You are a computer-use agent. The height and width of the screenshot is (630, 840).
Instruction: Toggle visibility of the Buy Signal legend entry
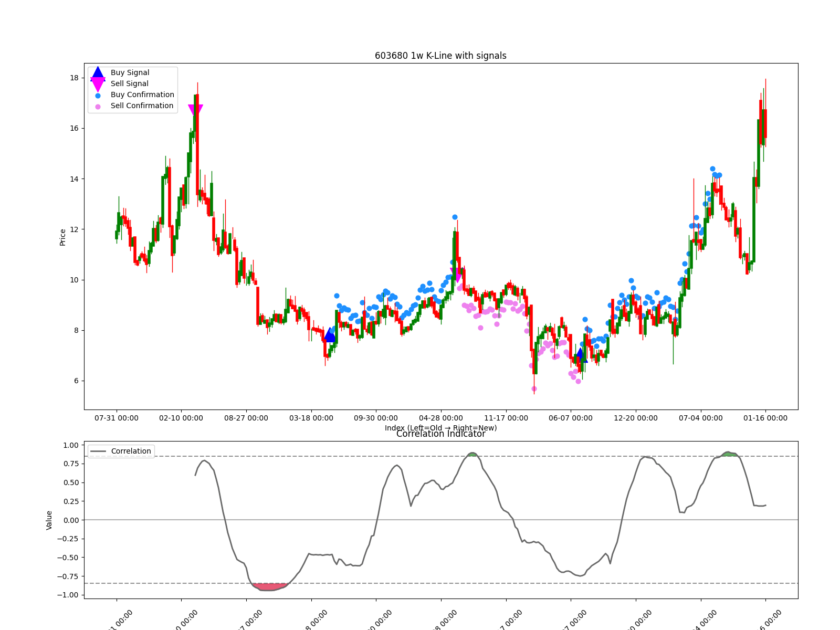click(129, 72)
